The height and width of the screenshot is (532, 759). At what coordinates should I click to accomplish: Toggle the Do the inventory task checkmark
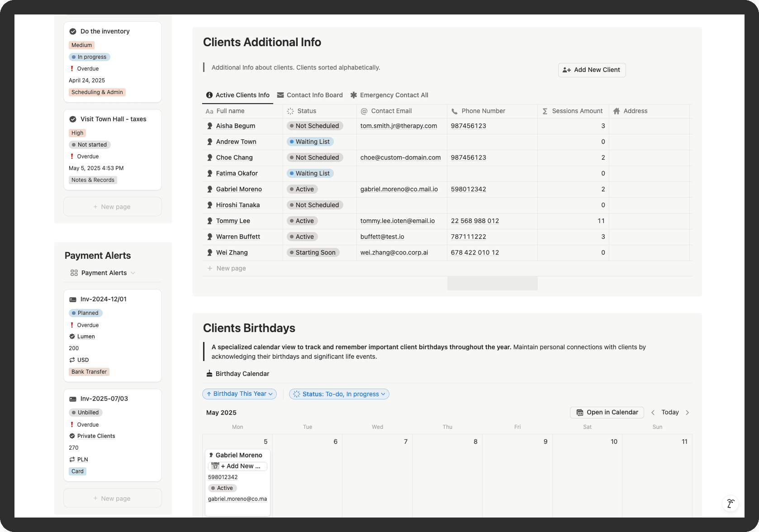[x=73, y=32]
